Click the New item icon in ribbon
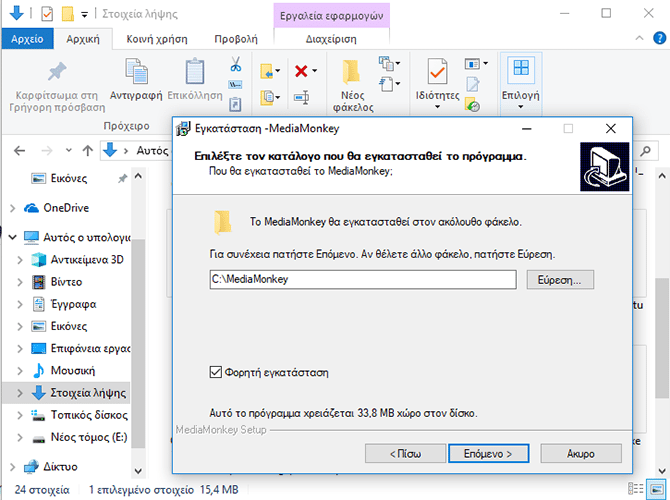Screen dimensions: 670x500 [x=386, y=64]
